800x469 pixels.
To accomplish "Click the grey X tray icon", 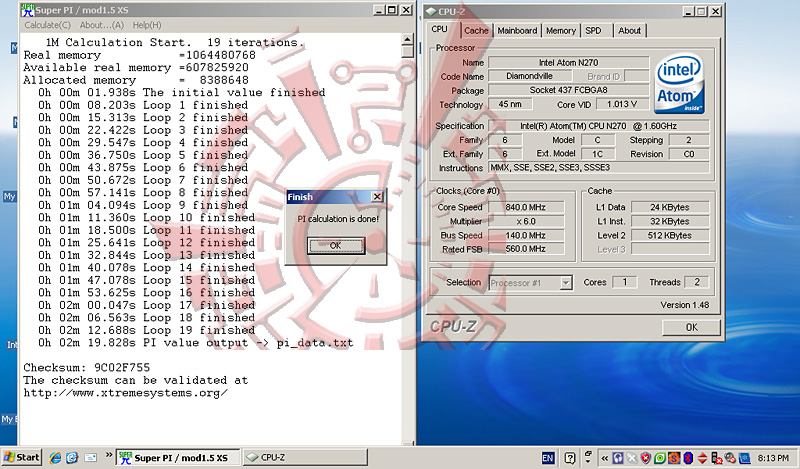I will coord(632,458).
